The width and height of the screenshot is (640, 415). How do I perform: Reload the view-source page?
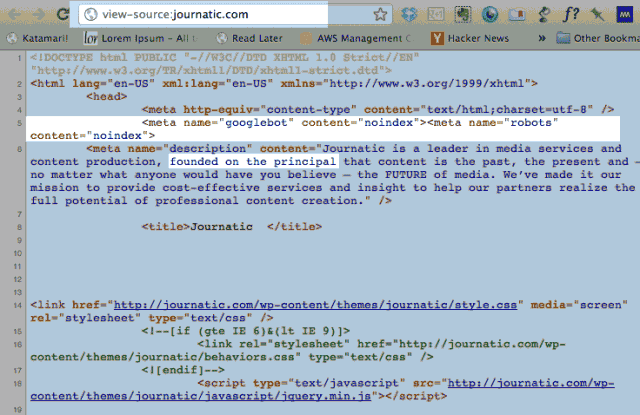[x=63, y=14]
